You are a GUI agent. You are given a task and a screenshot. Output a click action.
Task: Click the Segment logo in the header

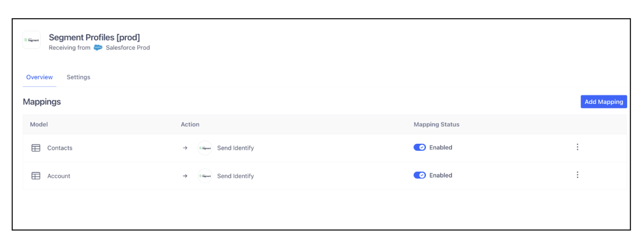tap(31, 40)
